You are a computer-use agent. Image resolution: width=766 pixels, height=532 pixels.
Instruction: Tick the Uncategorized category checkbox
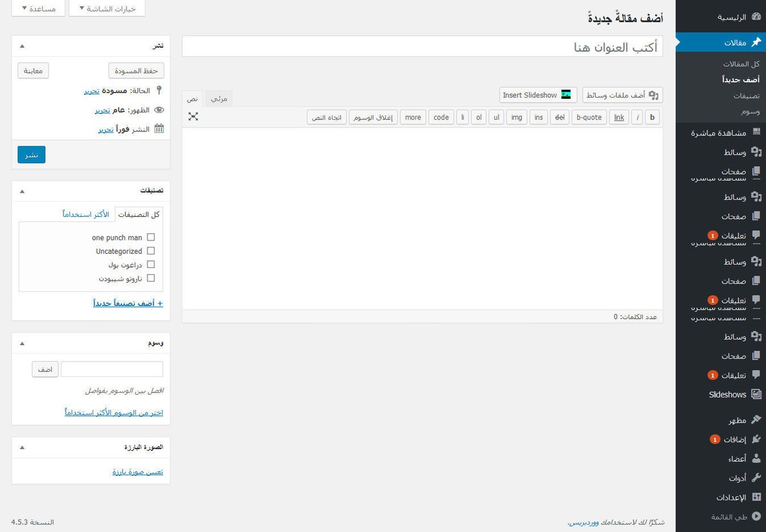151,251
